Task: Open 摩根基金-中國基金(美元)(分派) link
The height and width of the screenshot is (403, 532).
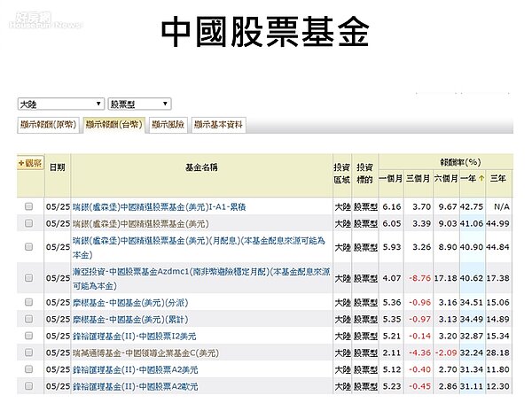Action: (x=130, y=302)
